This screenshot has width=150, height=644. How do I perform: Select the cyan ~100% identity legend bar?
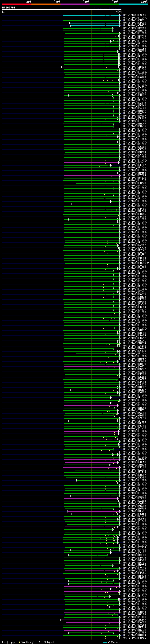pos(133,4)
